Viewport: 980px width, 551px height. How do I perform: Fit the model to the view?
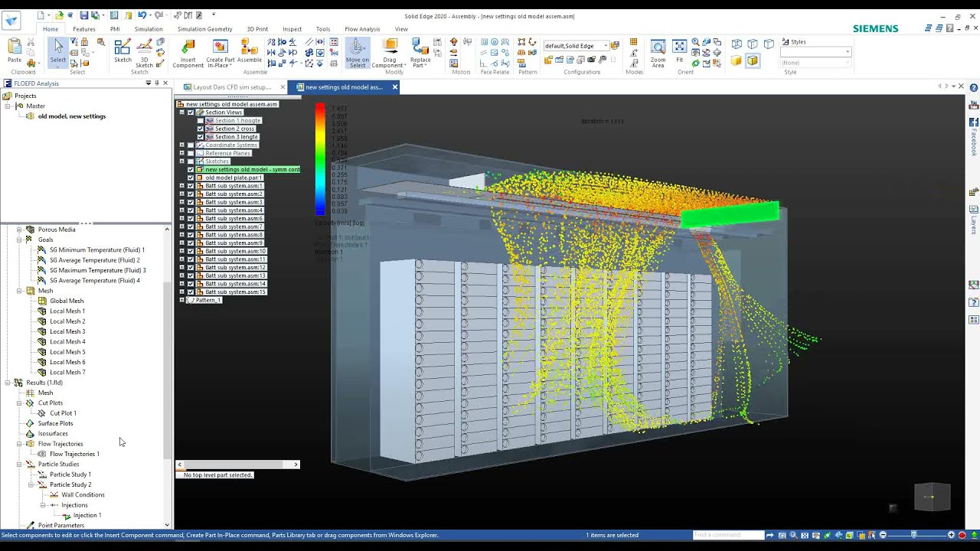click(x=679, y=51)
